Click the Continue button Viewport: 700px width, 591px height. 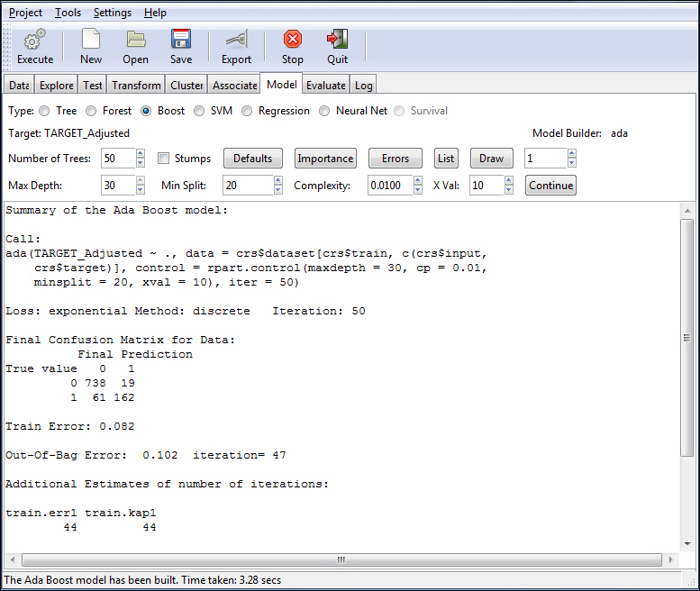550,186
